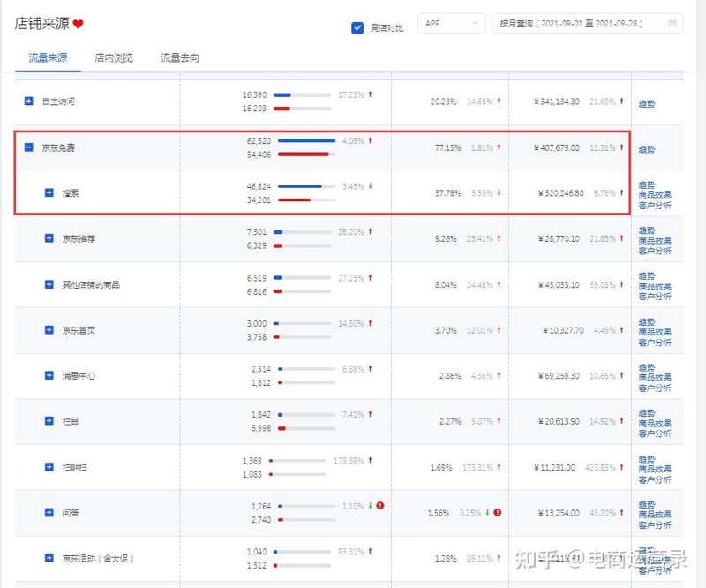This screenshot has width=706, height=588.
Task: Click the red warning icon beside 问答 1.10%
Action: 380,506
